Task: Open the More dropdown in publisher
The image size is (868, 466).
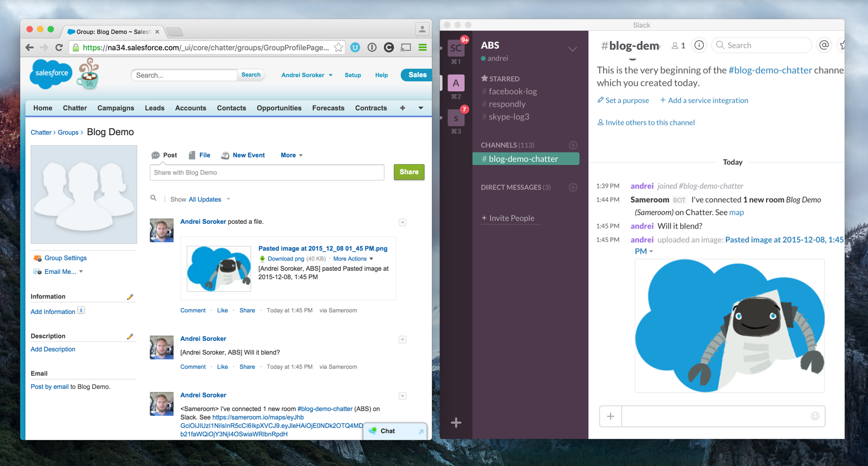Action: coord(292,155)
